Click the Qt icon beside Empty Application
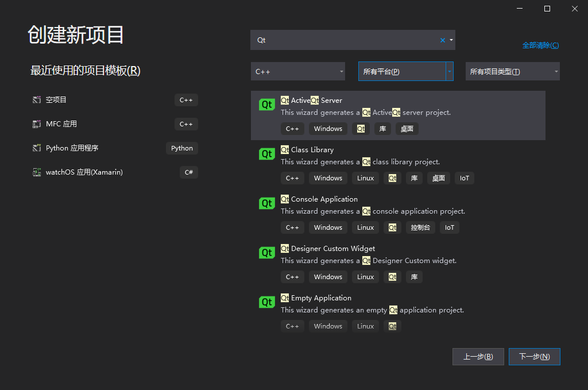This screenshot has width=588, height=390. tap(266, 302)
